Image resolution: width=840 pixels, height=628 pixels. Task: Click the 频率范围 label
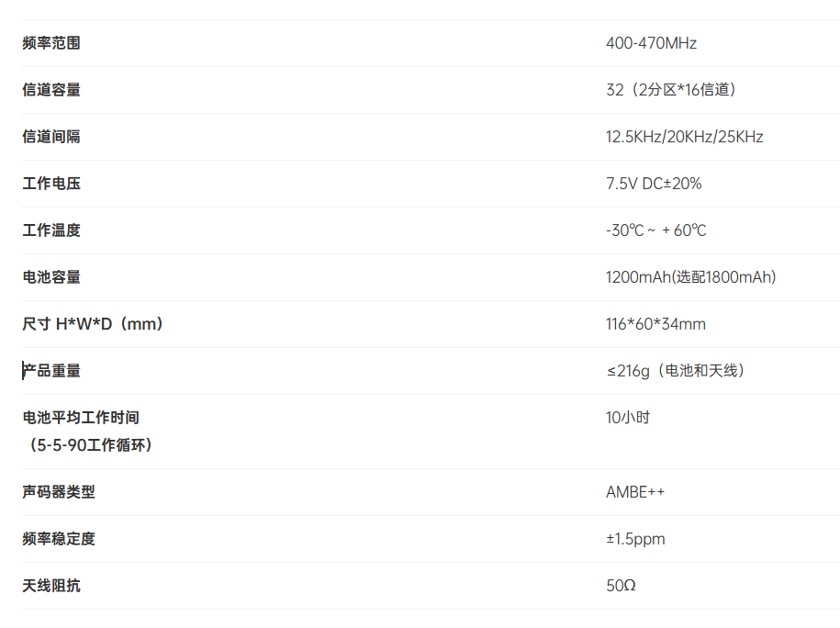pos(51,43)
